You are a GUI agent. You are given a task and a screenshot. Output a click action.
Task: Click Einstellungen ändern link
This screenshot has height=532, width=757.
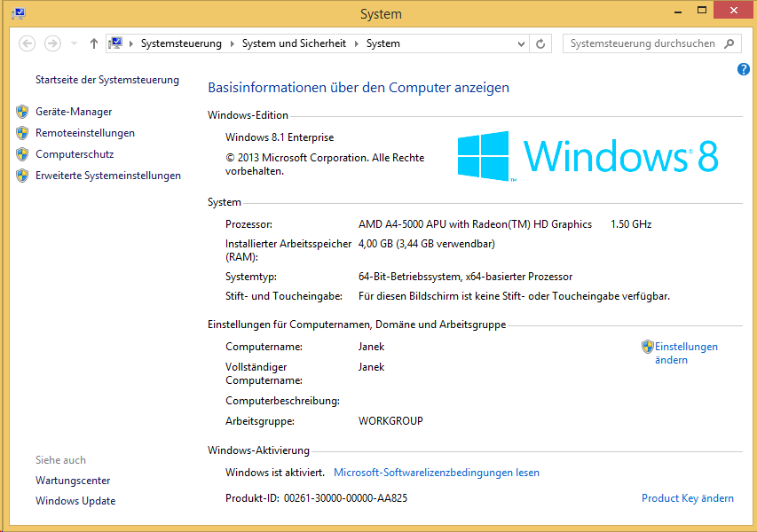click(686, 353)
